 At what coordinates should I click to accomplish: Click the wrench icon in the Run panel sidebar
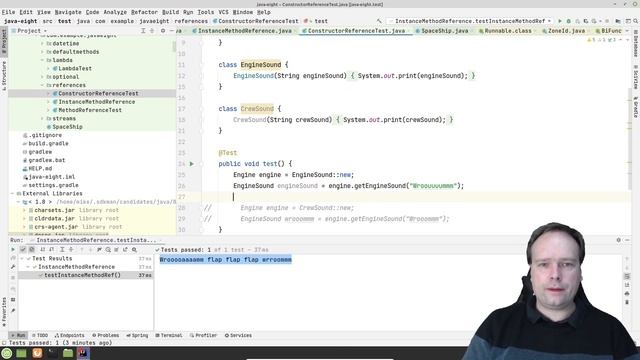(x=13, y=267)
